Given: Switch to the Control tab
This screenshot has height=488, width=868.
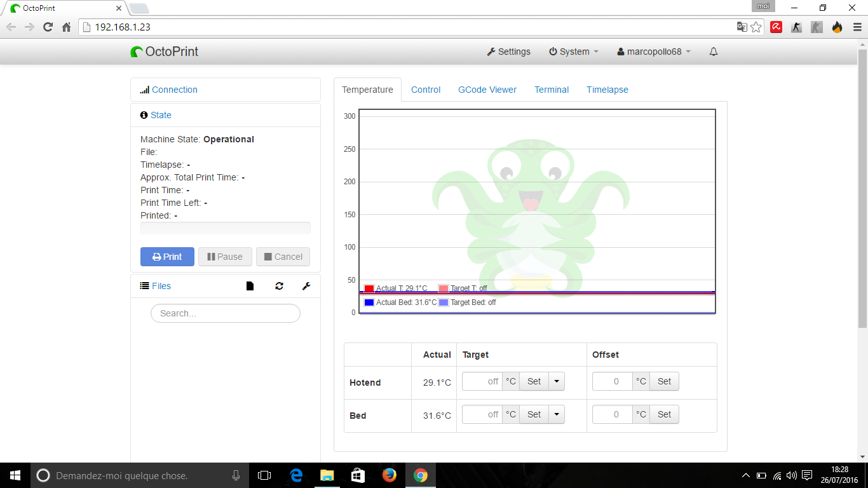Looking at the screenshot, I should [426, 90].
